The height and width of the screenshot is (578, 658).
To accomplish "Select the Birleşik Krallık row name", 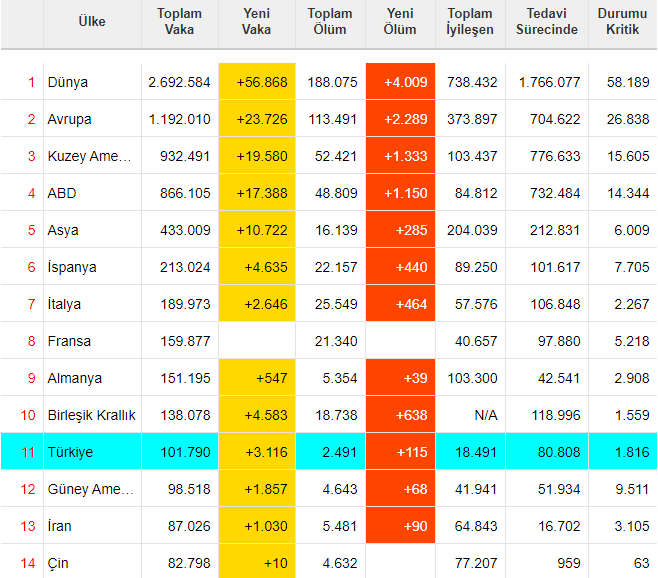I will pos(91,415).
